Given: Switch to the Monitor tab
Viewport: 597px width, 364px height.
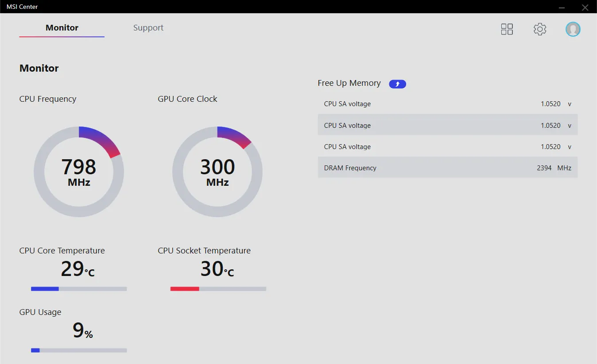Looking at the screenshot, I should click(62, 28).
